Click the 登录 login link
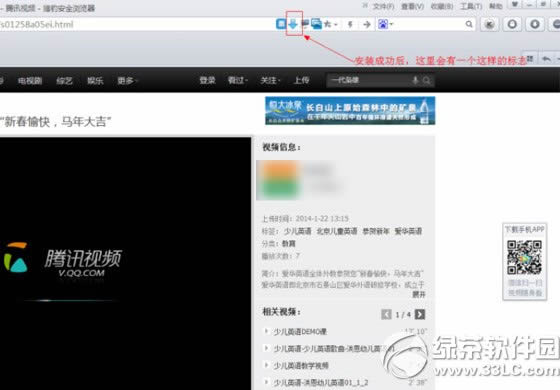 [208, 80]
